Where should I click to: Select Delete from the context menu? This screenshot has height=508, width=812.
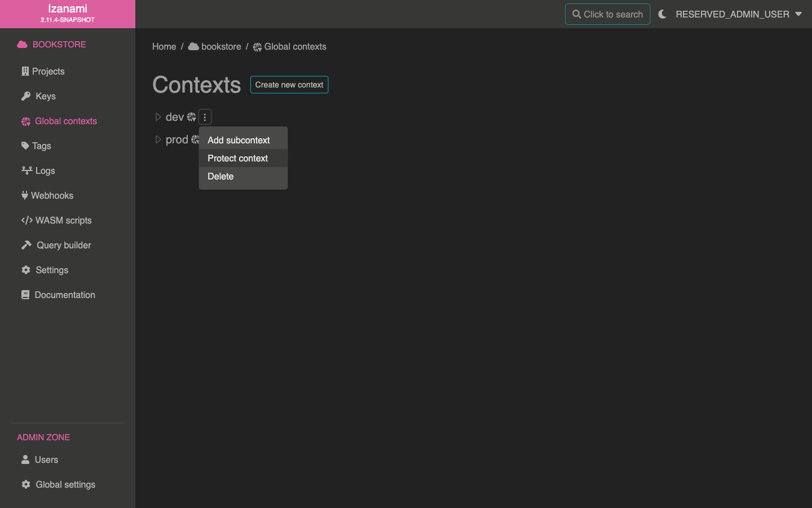220,176
